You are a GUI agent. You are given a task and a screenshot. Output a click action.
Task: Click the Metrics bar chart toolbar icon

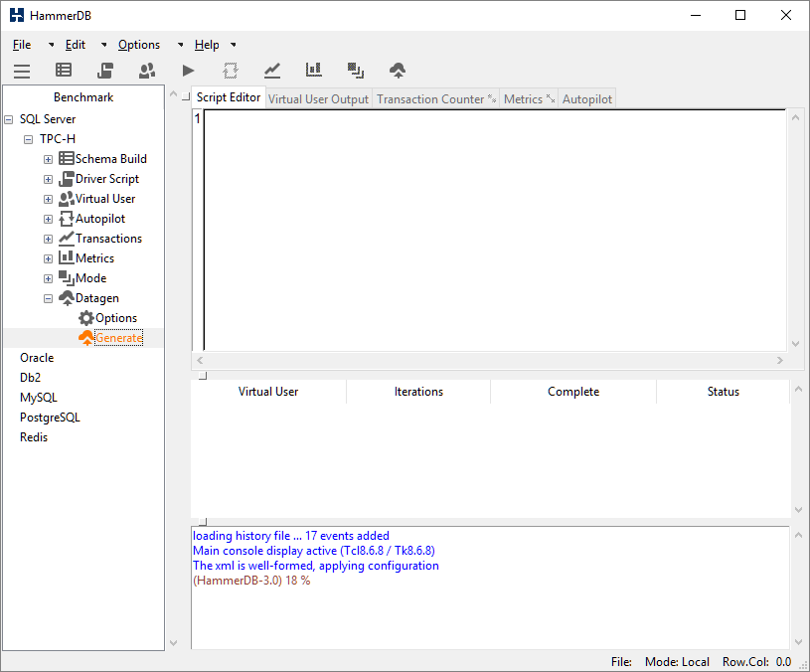(x=314, y=70)
